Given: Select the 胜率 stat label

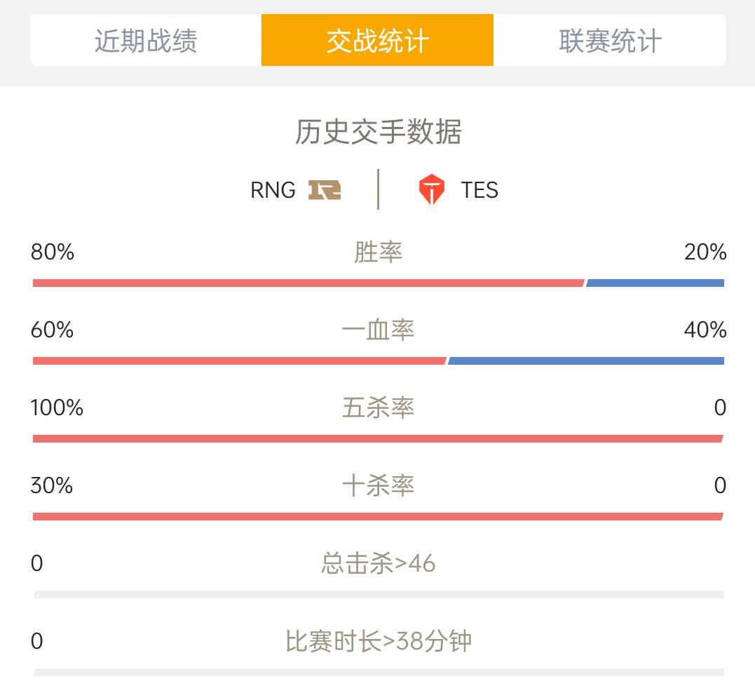Looking at the screenshot, I should [x=378, y=252].
